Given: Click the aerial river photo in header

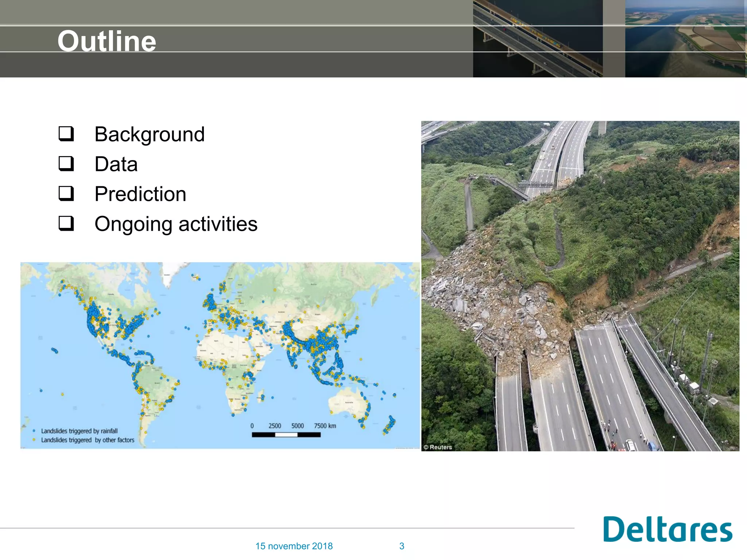Looking at the screenshot, I should coord(685,38).
